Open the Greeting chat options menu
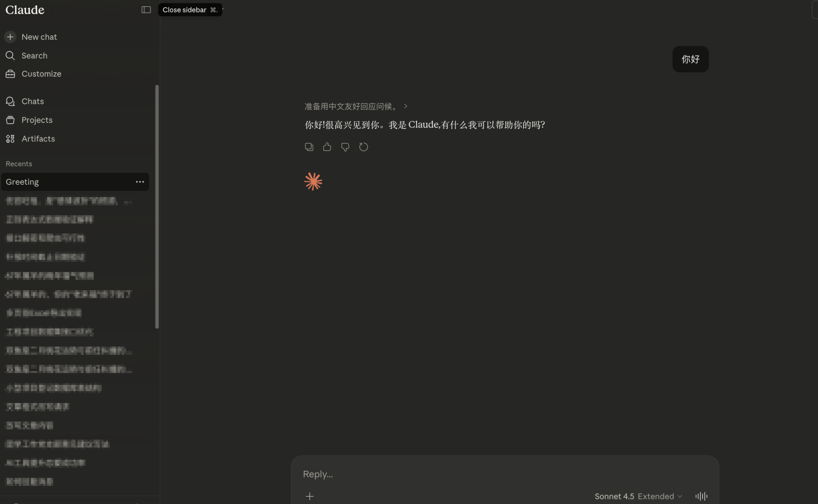 [x=140, y=182]
